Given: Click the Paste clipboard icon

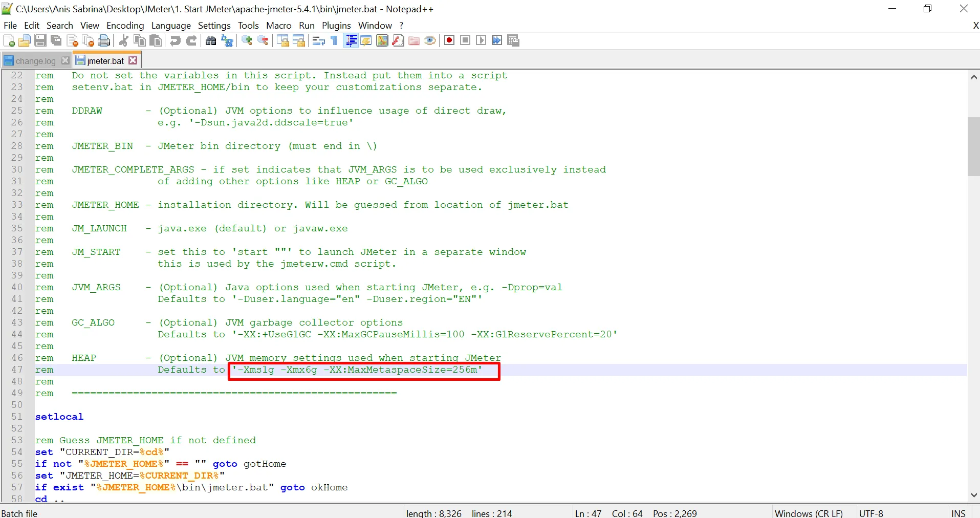Looking at the screenshot, I should point(156,40).
